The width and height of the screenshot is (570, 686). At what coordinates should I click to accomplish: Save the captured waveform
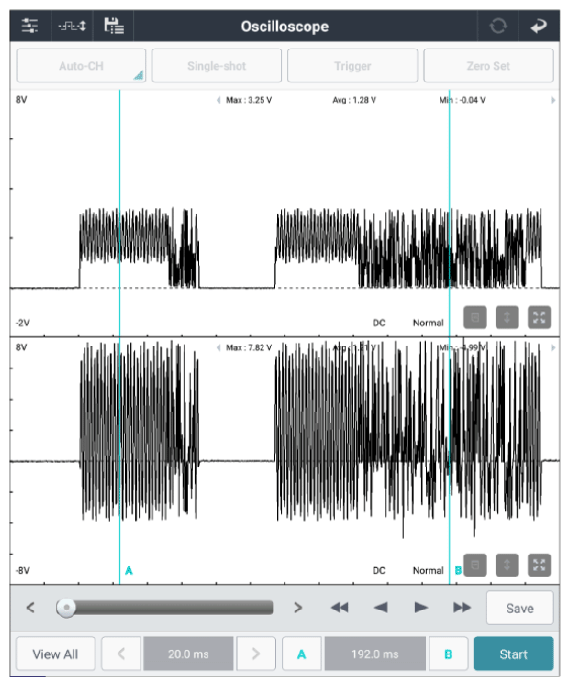point(520,608)
